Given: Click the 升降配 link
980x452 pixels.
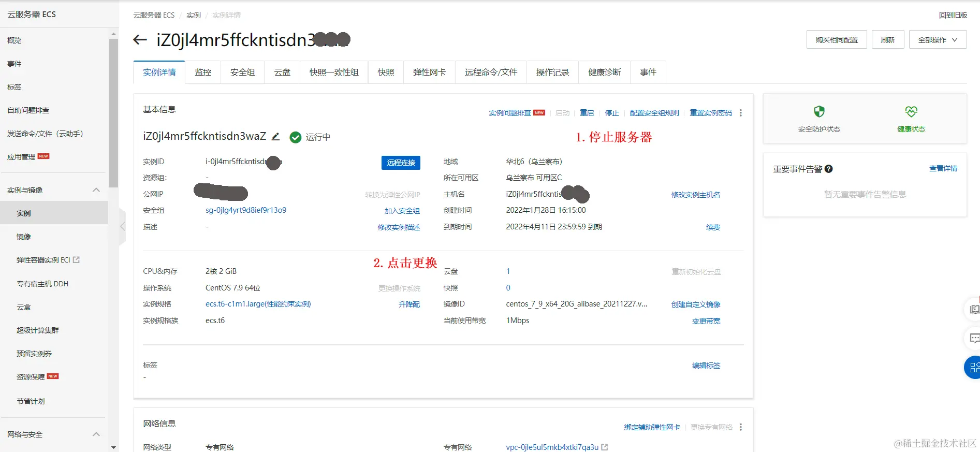Looking at the screenshot, I should 409,304.
